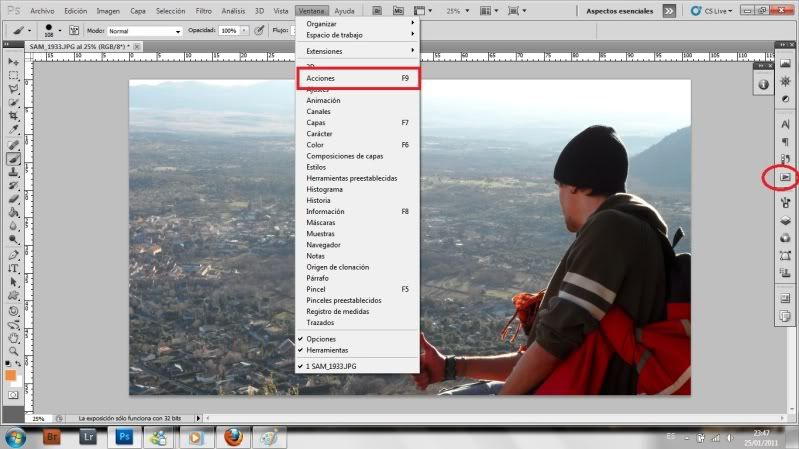The height and width of the screenshot is (449, 799).
Task: Select the Crop tool
Action: 13,116
